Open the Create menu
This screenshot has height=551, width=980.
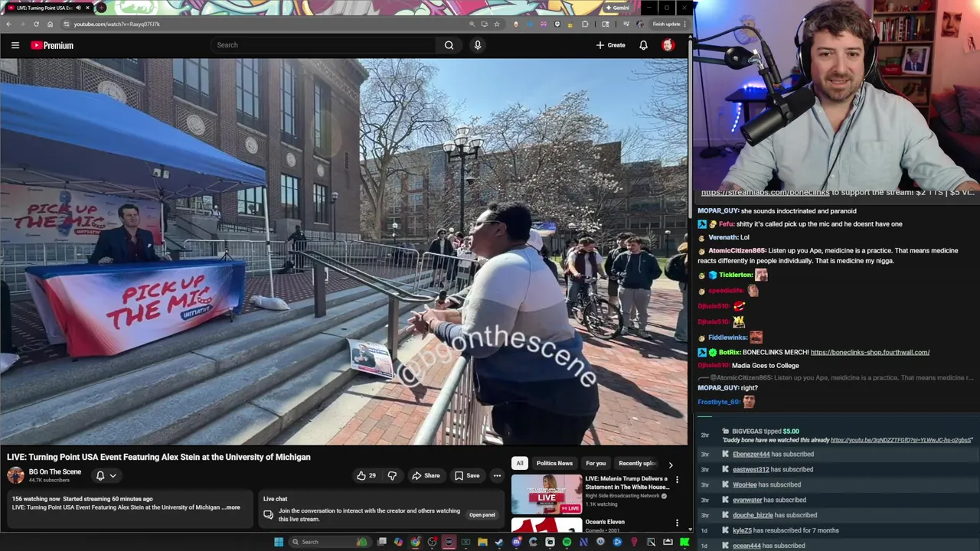(x=611, y=45)
